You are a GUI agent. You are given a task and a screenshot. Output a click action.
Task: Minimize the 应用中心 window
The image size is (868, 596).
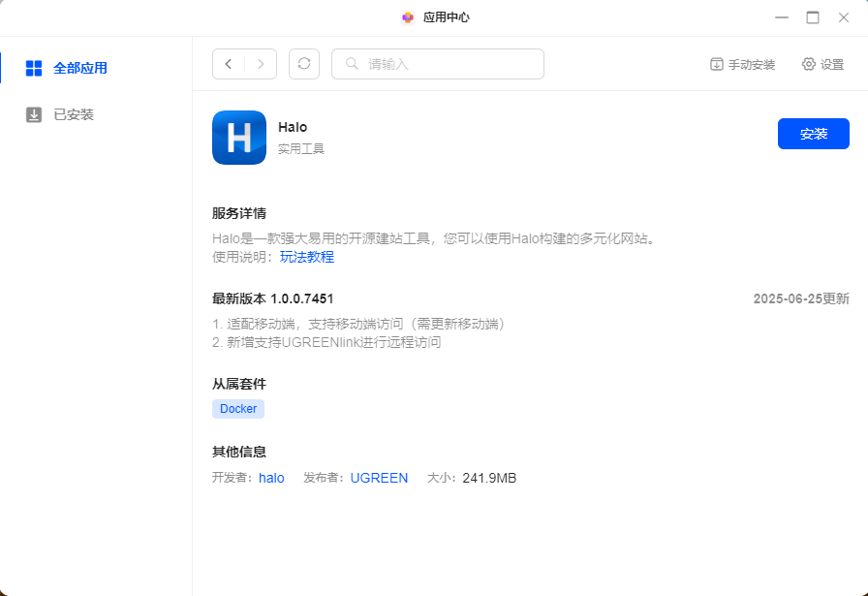781,17
